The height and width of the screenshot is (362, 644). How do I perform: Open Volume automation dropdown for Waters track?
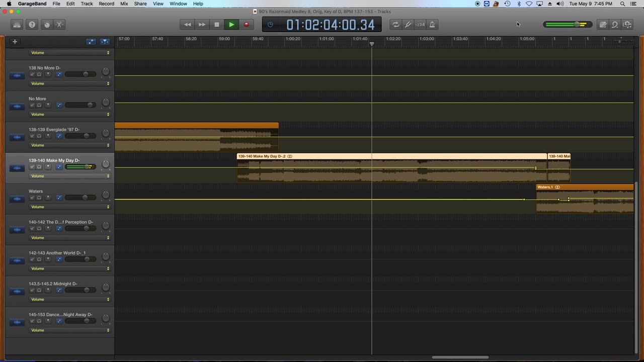point(69,207)
